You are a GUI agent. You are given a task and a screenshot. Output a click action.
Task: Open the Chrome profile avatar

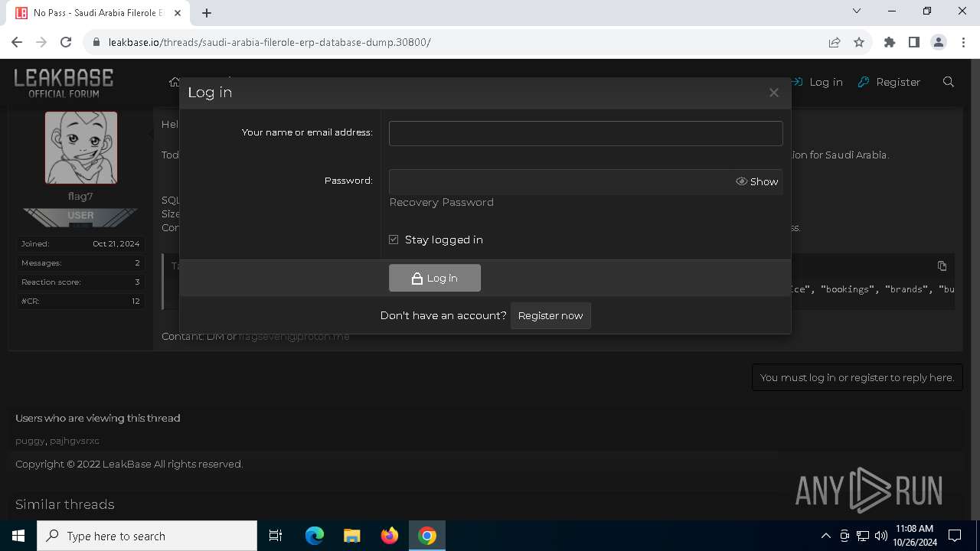(x=939, y=42)
